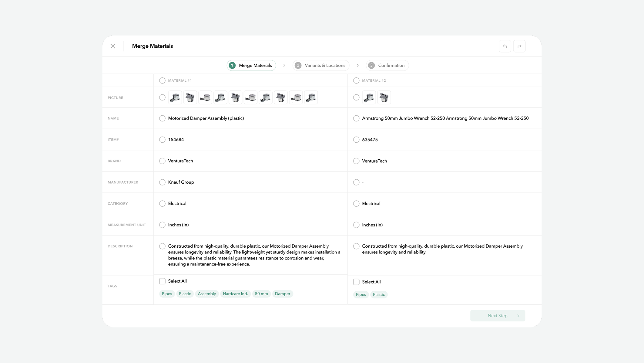Click the Damper tag chip
The image size is (644, 363).
click(x=283, y=294)
